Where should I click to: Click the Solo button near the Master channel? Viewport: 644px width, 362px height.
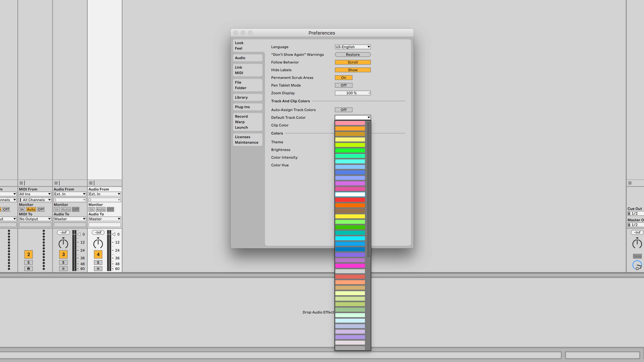tap(637, 256)
